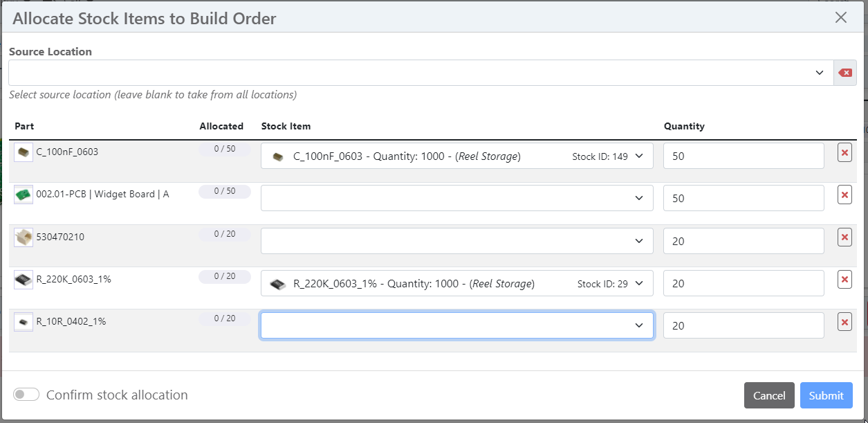Click quantity field for R_10R_0402_1%
Viewport: 868px width, 423px height.
click(x=743, y=325)
